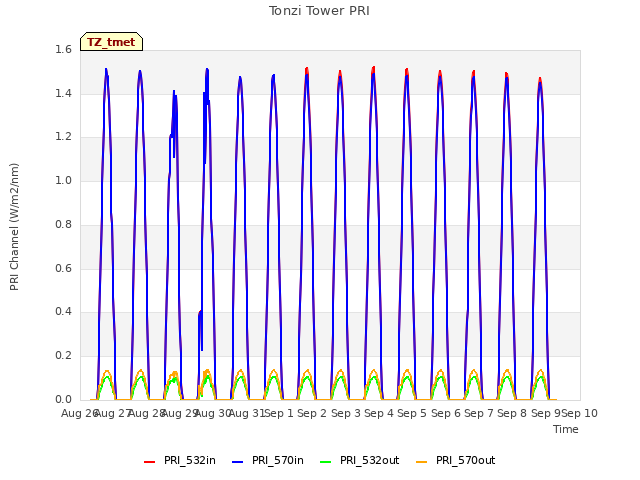This screenshot has height=480, width=640.
Task: Click the chart title Tonzi Tower PRI
Action: 319,11
